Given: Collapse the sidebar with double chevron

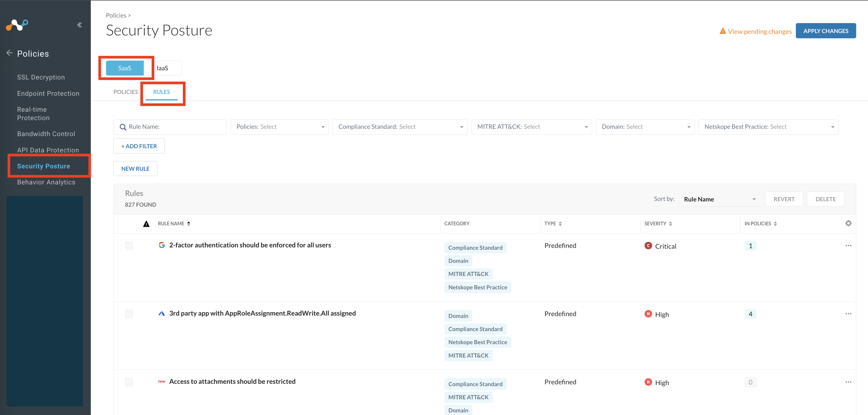Looking at the screenshot, I should point(80,25).
